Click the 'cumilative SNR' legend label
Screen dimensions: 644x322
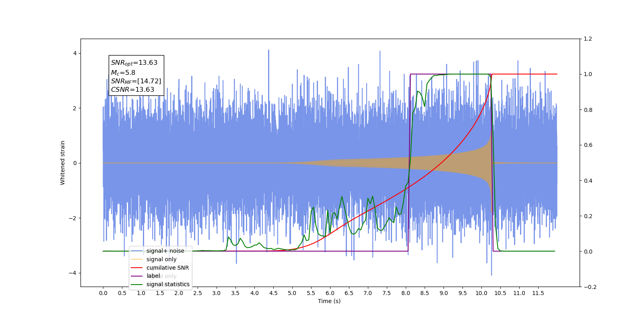point(167,268)
